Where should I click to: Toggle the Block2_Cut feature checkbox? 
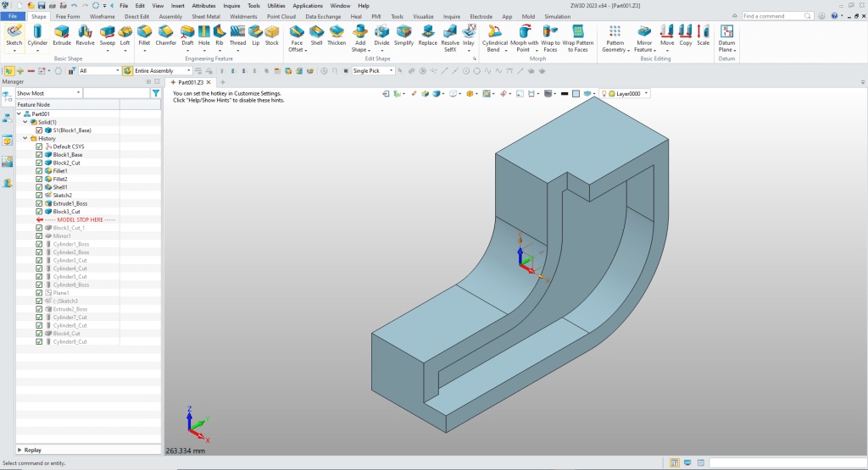click(x=39, y=163)
